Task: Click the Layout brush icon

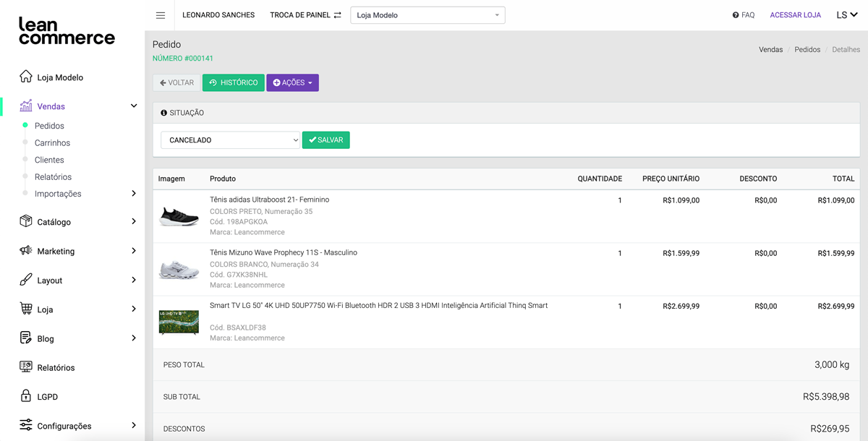Action: click(26, 280)
